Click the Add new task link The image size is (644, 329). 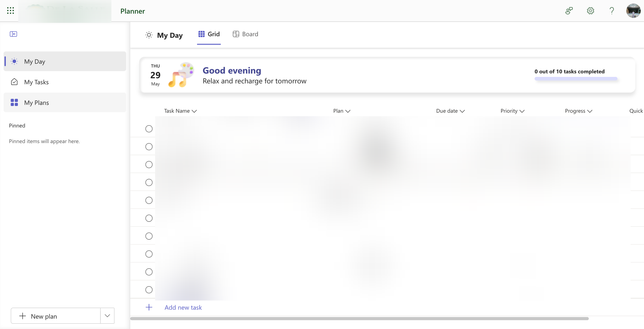point(183,307)
